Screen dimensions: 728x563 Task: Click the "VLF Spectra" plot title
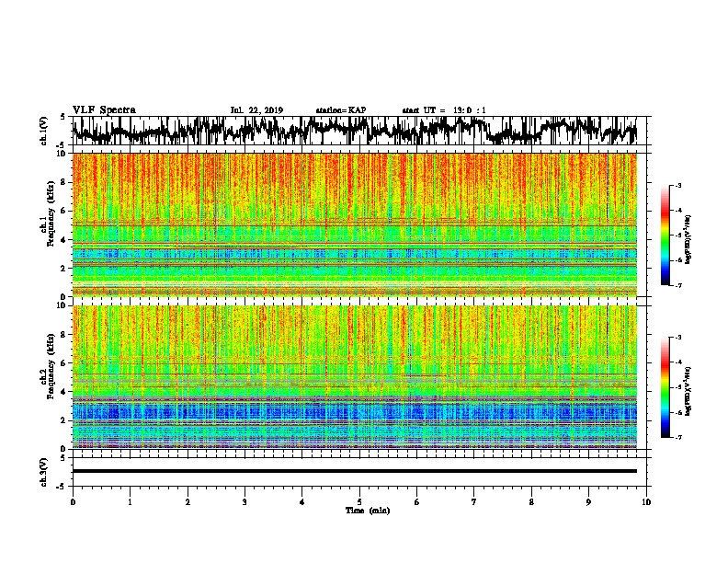coord(104,110)
